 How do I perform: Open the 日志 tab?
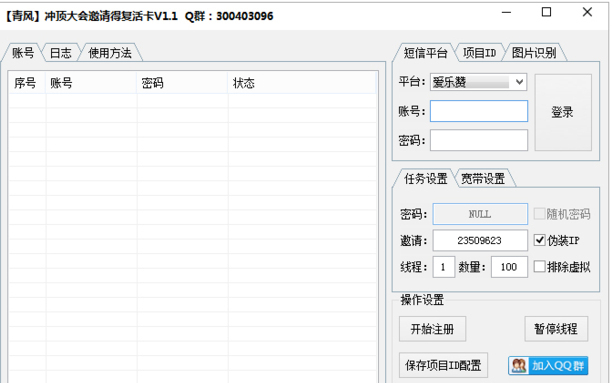tap(61, 53)
